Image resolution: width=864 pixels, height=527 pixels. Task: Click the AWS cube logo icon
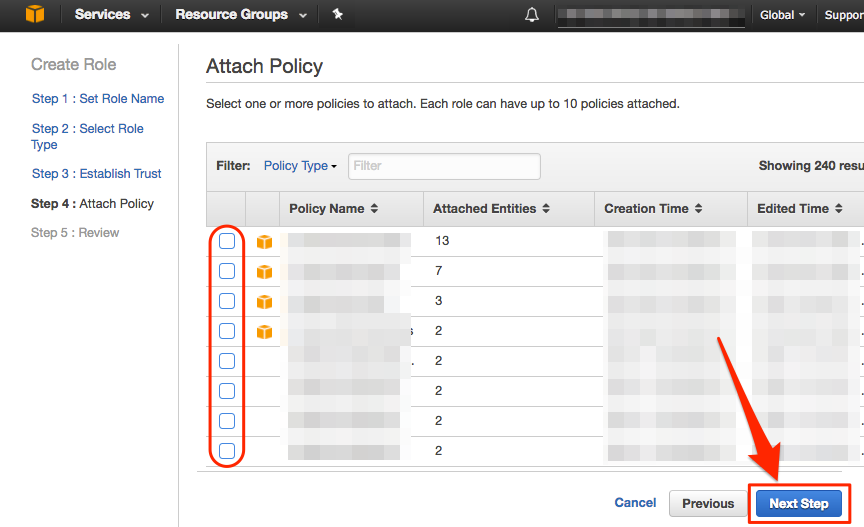[35, 15]
